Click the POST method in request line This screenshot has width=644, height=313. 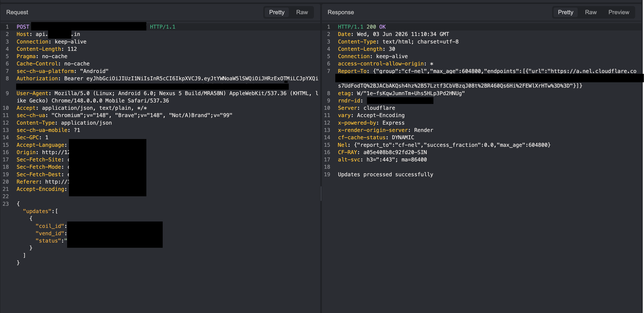(23, 27)
